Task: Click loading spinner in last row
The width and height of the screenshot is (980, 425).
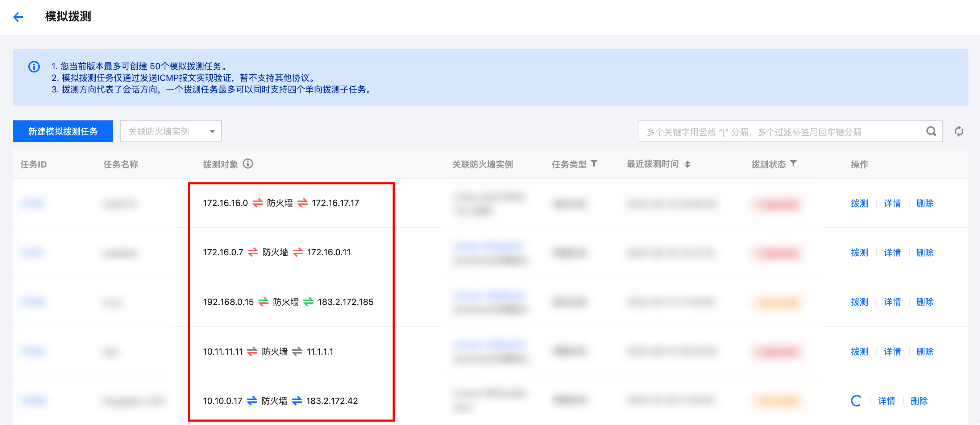Action: point(856,401)
